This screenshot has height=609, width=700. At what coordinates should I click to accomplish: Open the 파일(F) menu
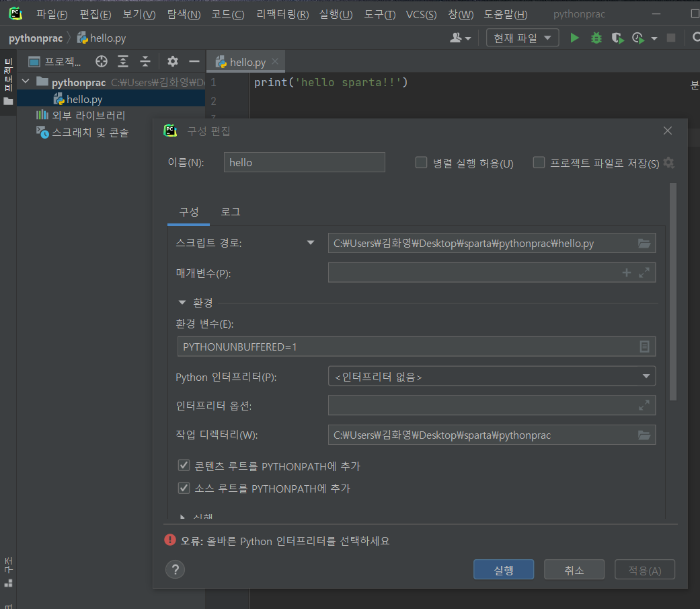coord(52,14)
